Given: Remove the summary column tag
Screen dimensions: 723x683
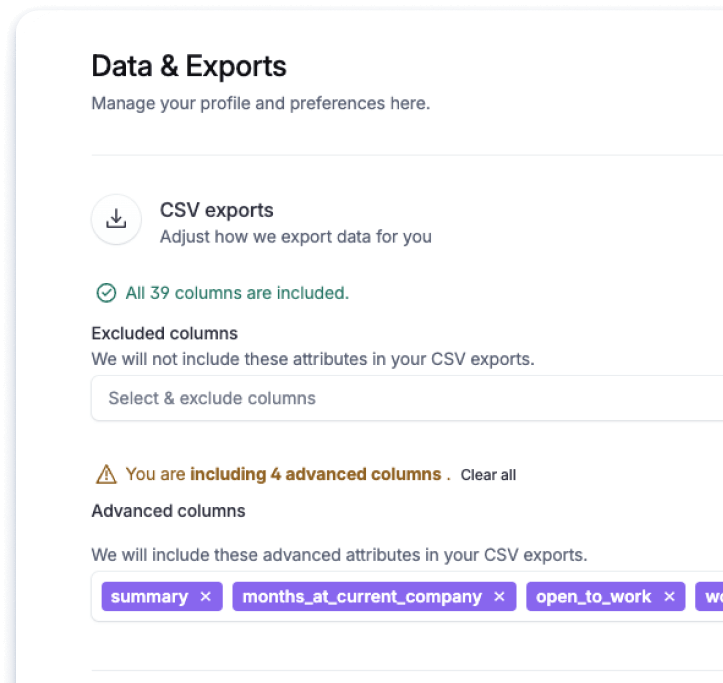Looking at the screenshot, I should pos(206,597).
